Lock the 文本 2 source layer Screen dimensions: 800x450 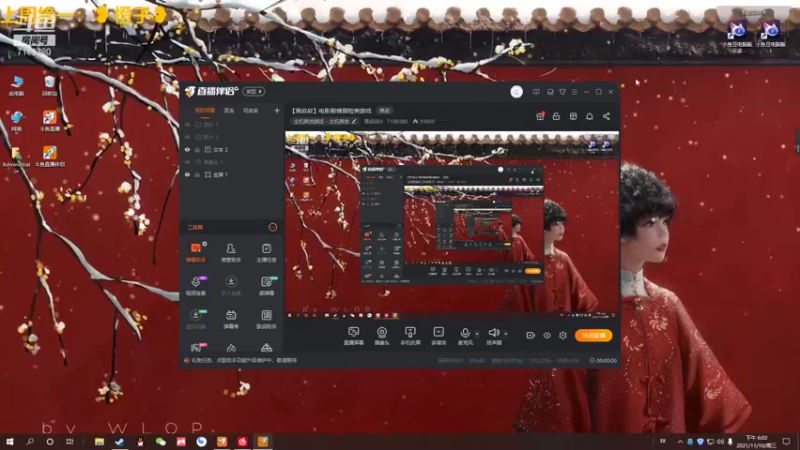[197, 150]
